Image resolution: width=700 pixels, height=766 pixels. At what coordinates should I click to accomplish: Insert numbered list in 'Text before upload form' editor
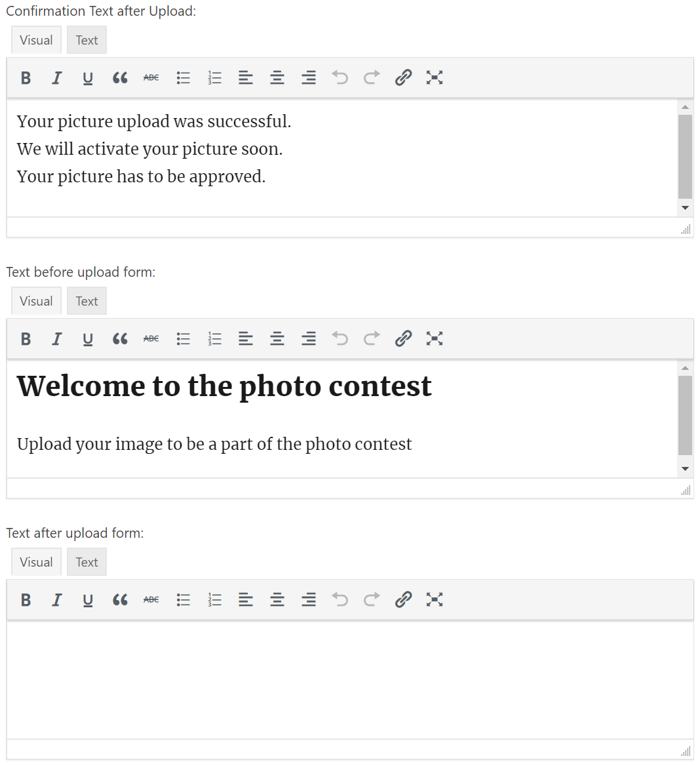coord(214,338)
